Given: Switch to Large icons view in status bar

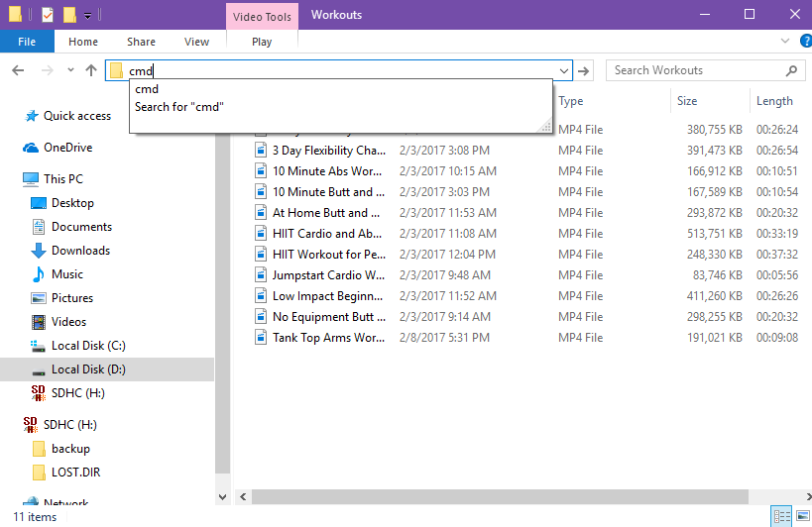Looking at the screenshot, I should pos(803,516).
